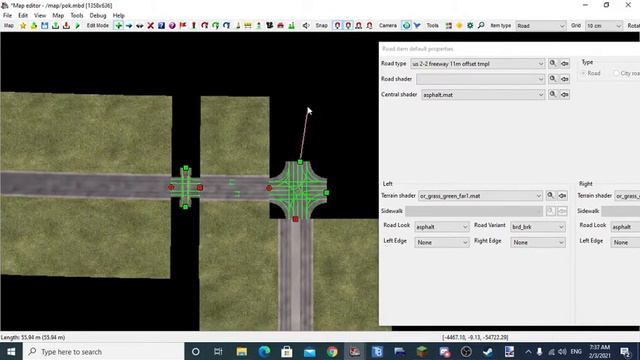Click the Left Sidewalk input field
Viewport: 640px width, 360px height.
coord(473,211)
